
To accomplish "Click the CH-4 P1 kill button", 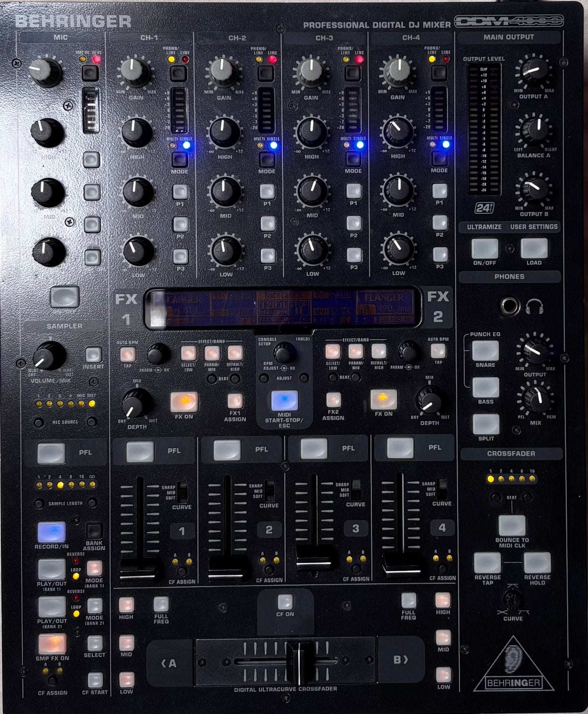I will tap(439, 191).
